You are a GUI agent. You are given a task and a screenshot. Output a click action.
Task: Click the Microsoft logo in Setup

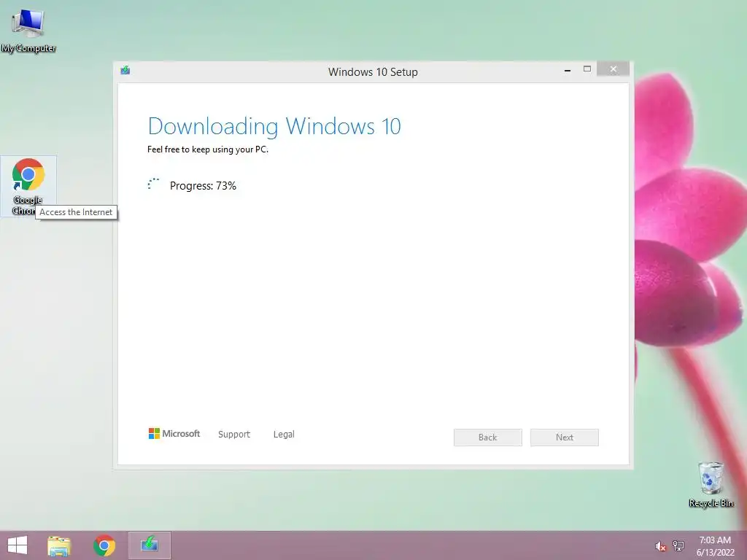tap(174, 433)
